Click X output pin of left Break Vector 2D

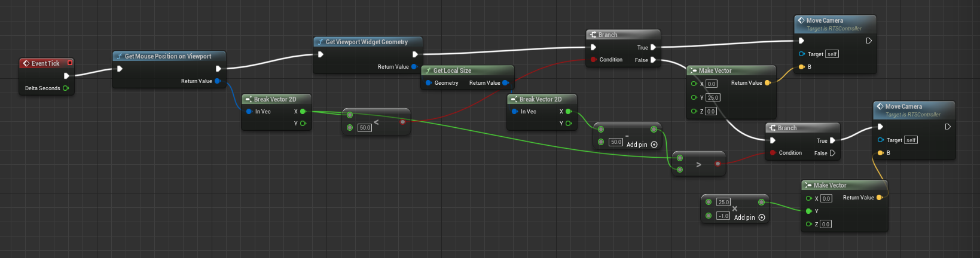pos(303,112)
